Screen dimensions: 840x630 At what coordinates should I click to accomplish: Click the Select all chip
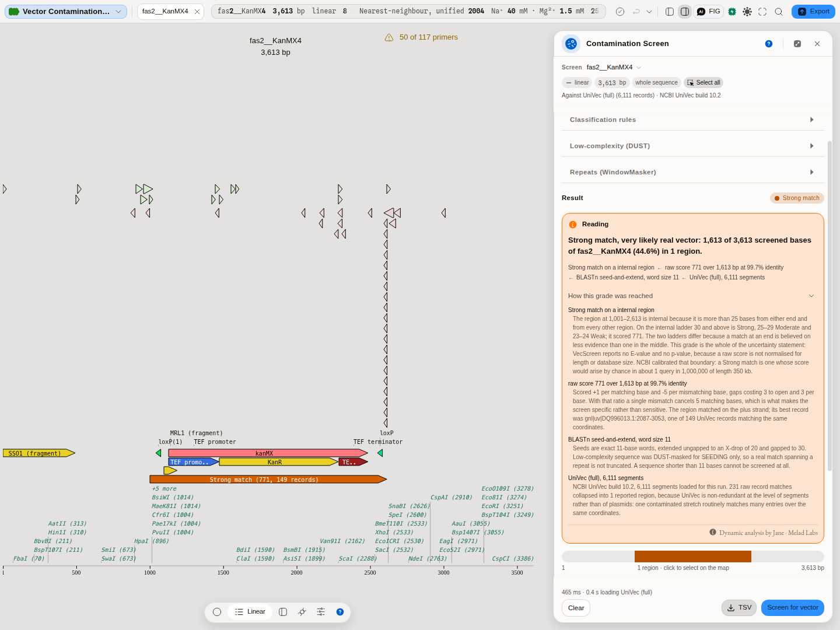pyautogui.click(x=703, y=83)
